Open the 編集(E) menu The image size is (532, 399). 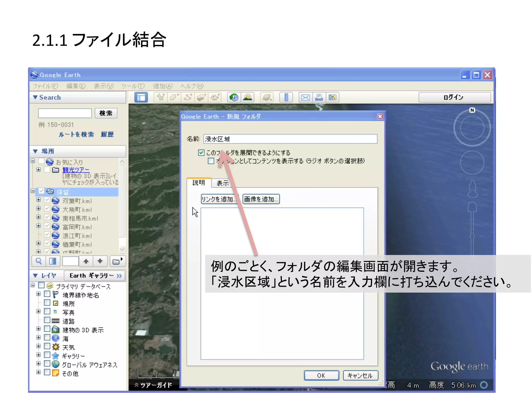coord(76,86)
